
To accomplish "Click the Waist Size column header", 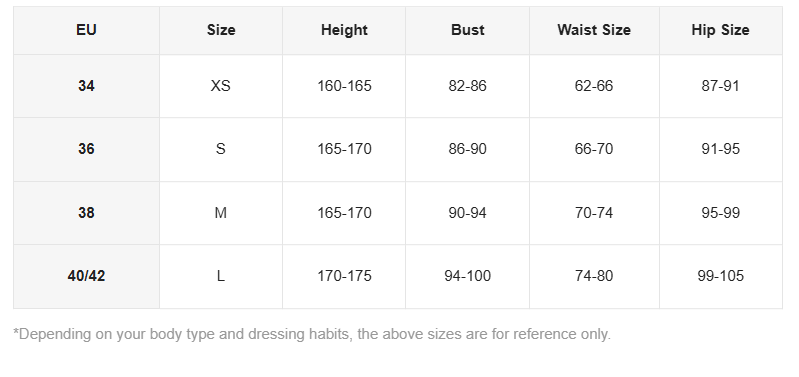I will point(594,30).
